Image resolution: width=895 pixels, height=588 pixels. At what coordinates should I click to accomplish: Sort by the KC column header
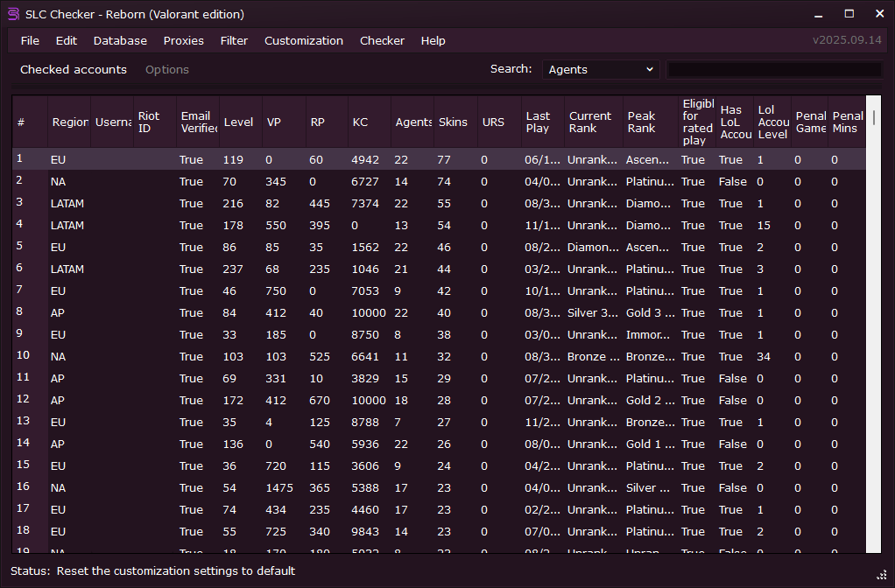pos(370,122)
